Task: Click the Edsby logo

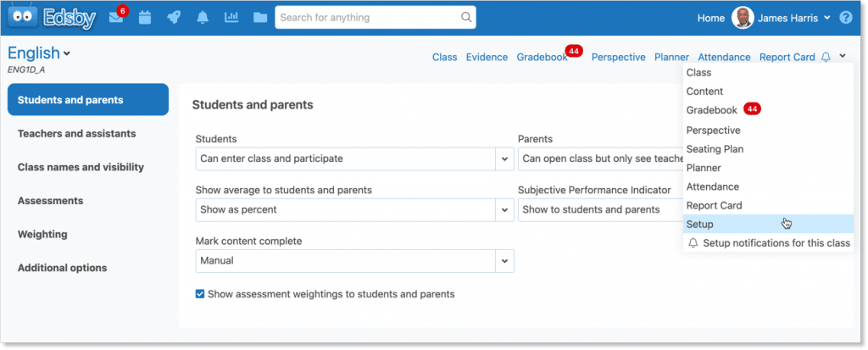Action: 52,18
